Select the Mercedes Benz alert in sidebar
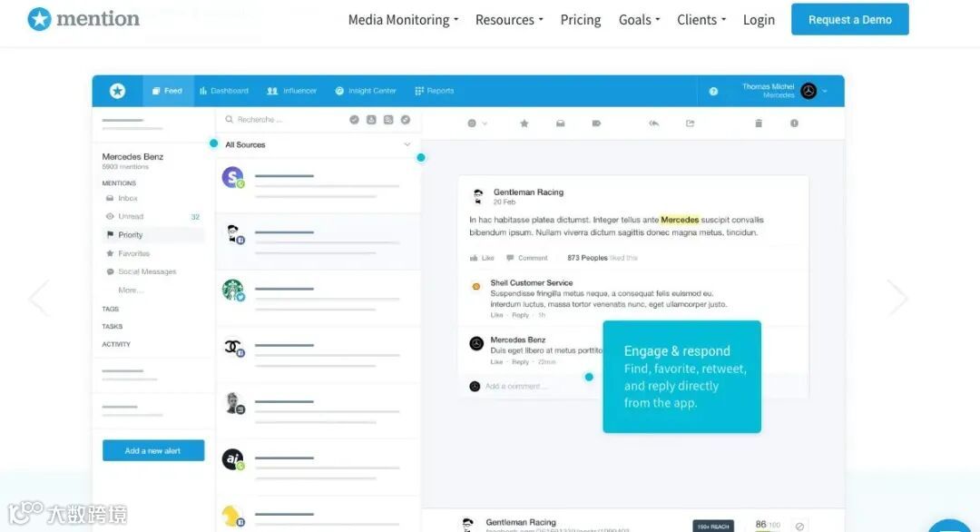This screenshot has width=980, height=532. pyautogui.click(x=132, y=157)
